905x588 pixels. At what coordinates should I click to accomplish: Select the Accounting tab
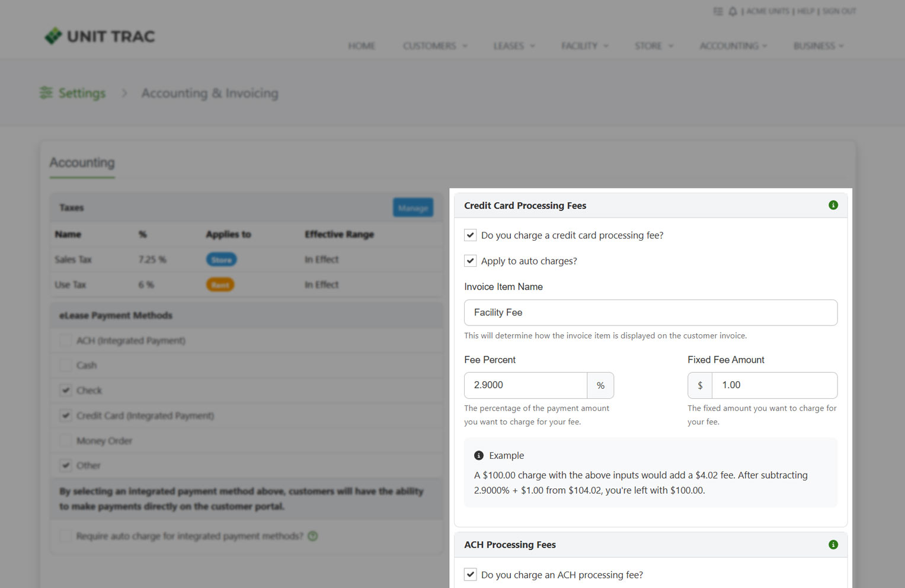pos(82,162)
